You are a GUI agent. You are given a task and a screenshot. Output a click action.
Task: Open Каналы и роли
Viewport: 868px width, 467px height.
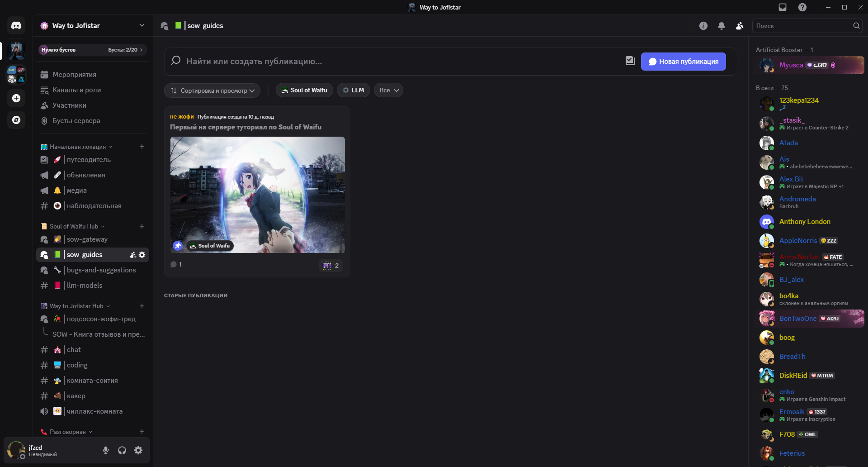[x=93, y=90]
